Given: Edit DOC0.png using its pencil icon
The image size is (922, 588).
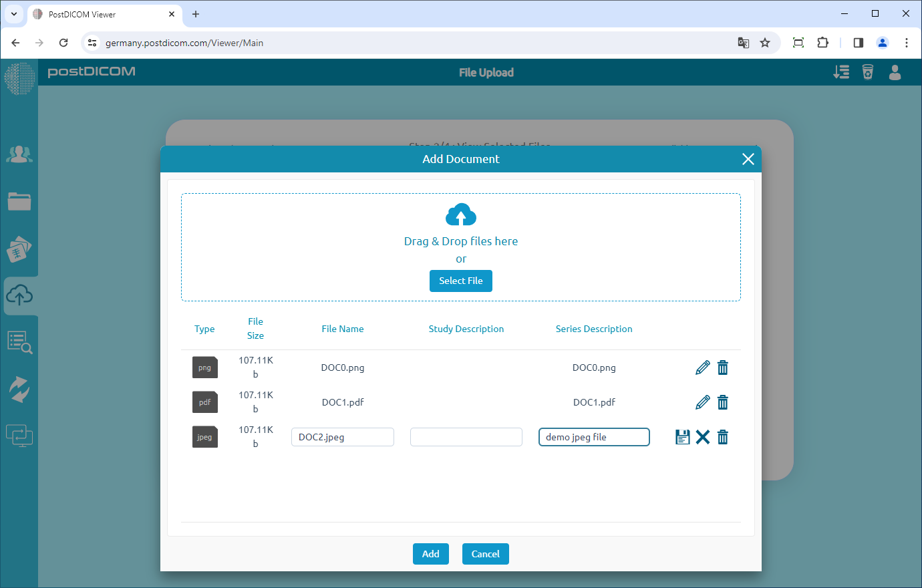Looking at the screenshot, I should click(x=702, y=367).
